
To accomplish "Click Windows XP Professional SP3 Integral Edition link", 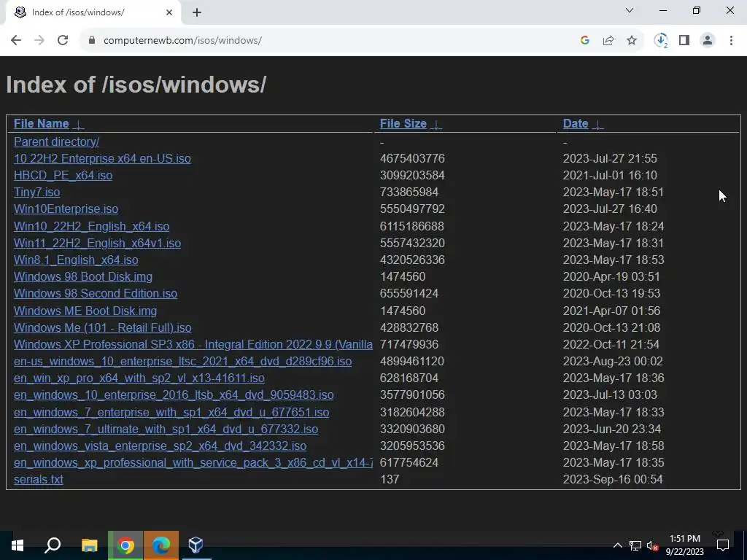I will pos(193,344).
